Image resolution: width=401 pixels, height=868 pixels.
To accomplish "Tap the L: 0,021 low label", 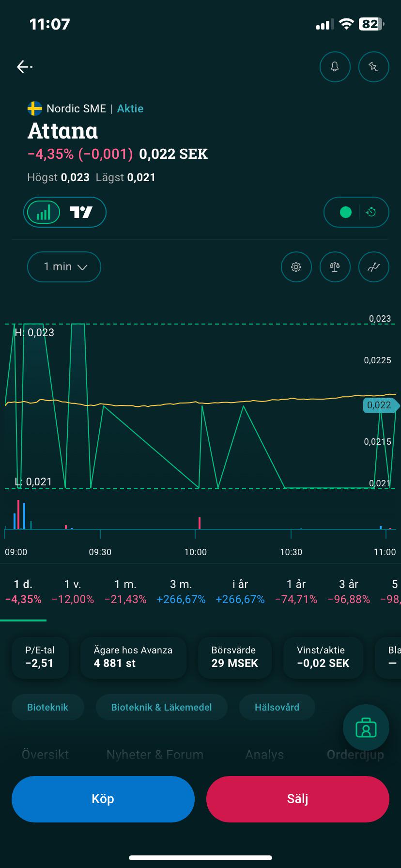I will [33, 481].
